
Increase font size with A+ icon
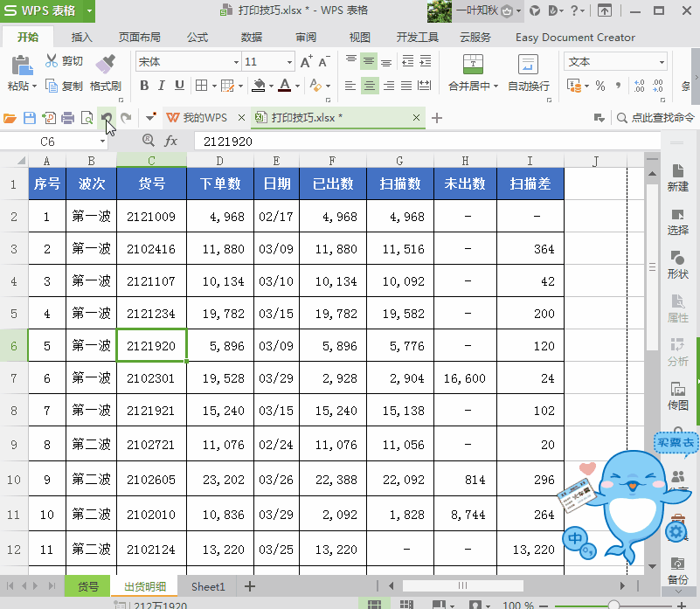(x=306, y=62)
